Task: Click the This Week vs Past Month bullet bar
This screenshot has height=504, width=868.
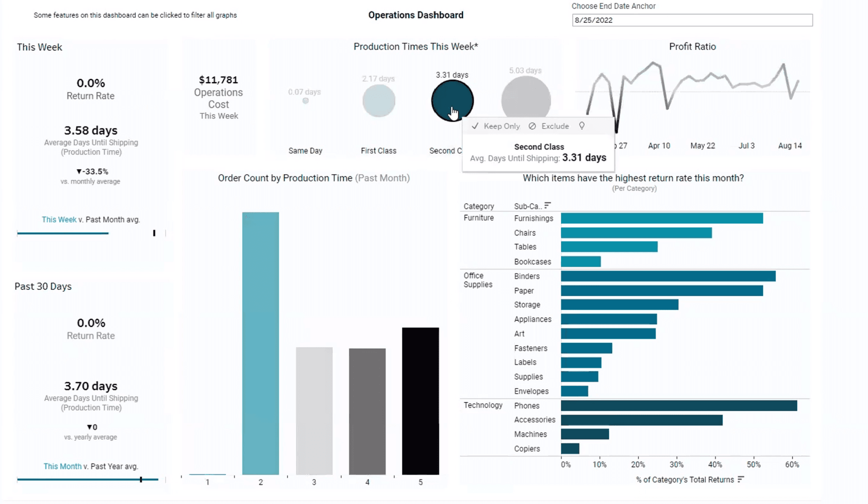Action: pyautogui.click(x=63, y=233)
